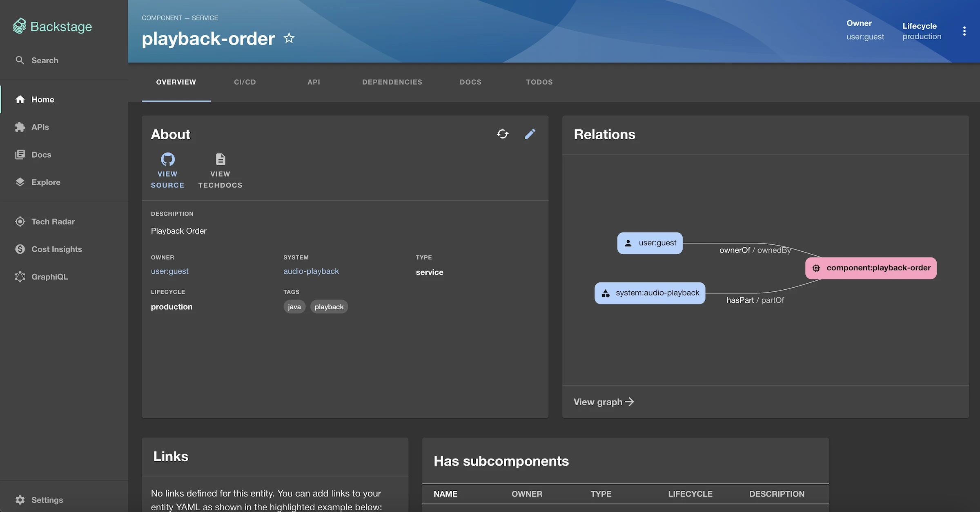Click the 'service' type value
The image size is (980, 512).
[x=430, y=273]
